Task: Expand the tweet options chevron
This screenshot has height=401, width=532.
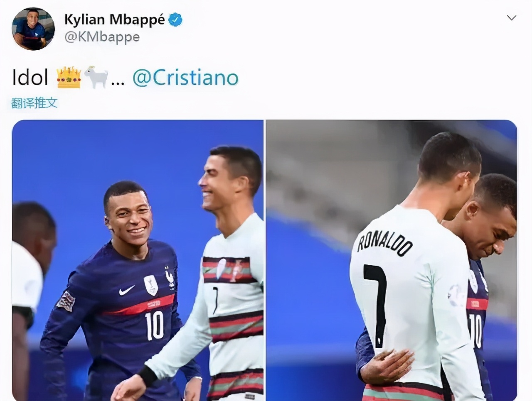Action: point(512,18)
